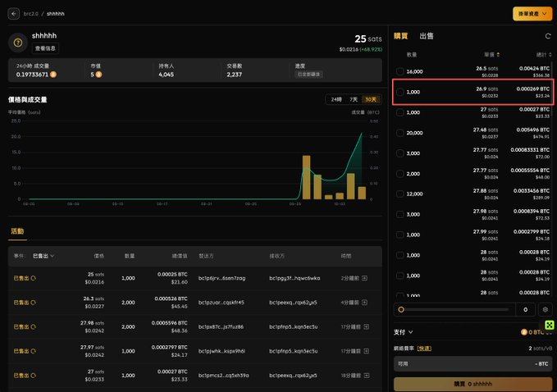Refresh the order list
The image size is (557, 392).
point(548,36)
